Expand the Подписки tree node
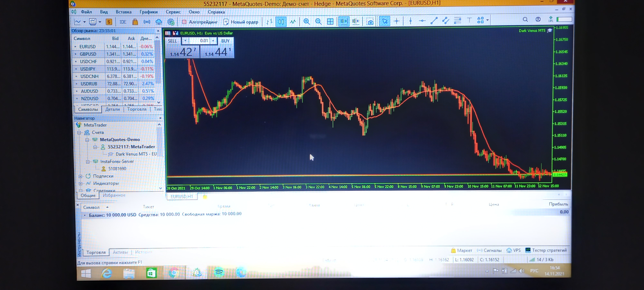 [80, 176]
